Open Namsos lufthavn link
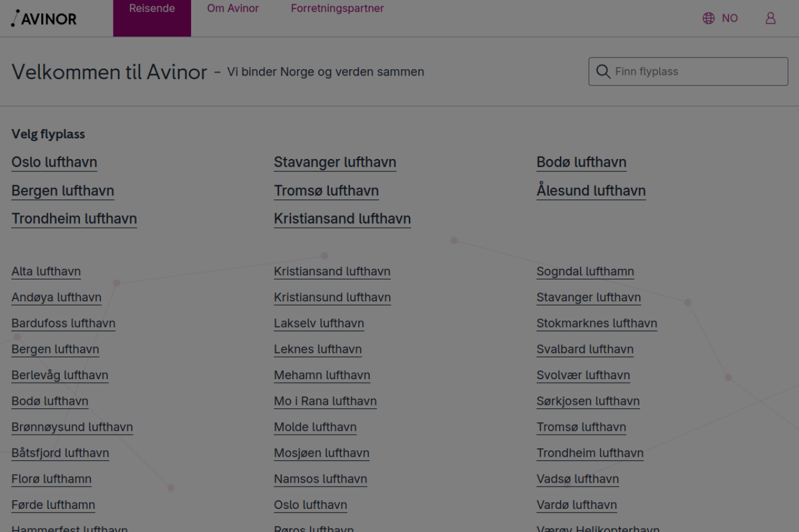 tap(320, 479)
